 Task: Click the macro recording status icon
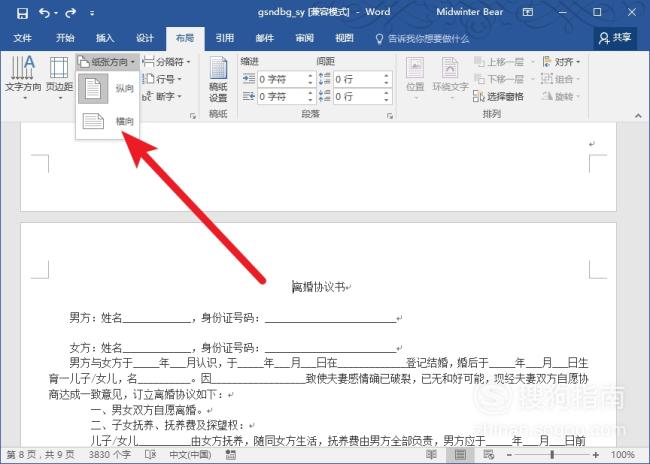click(x=231, y=455)
